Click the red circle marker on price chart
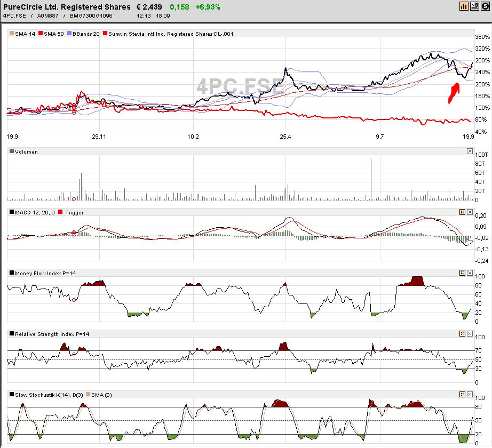Screen dimensions: 492x448 coord(74,113)
